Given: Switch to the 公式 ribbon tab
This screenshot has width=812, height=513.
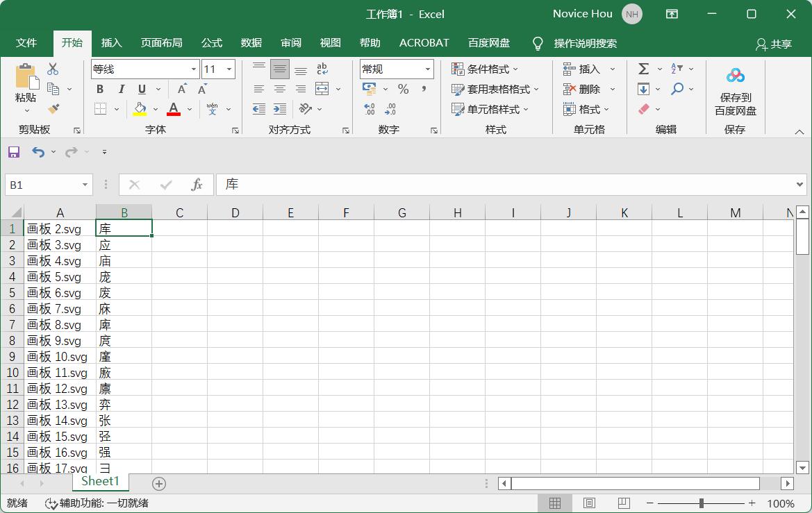Looking at the screenshot, I should [x=212, y=43].
